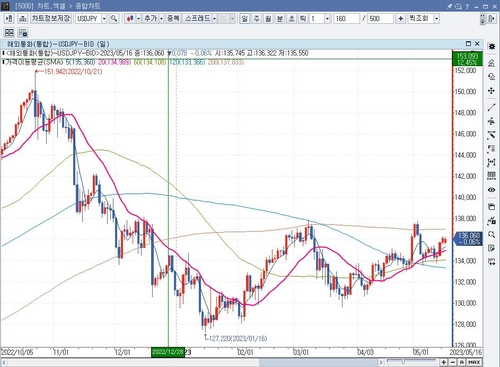
Task: Click the window layout icon below eye
Action: [x=491, y=207]
